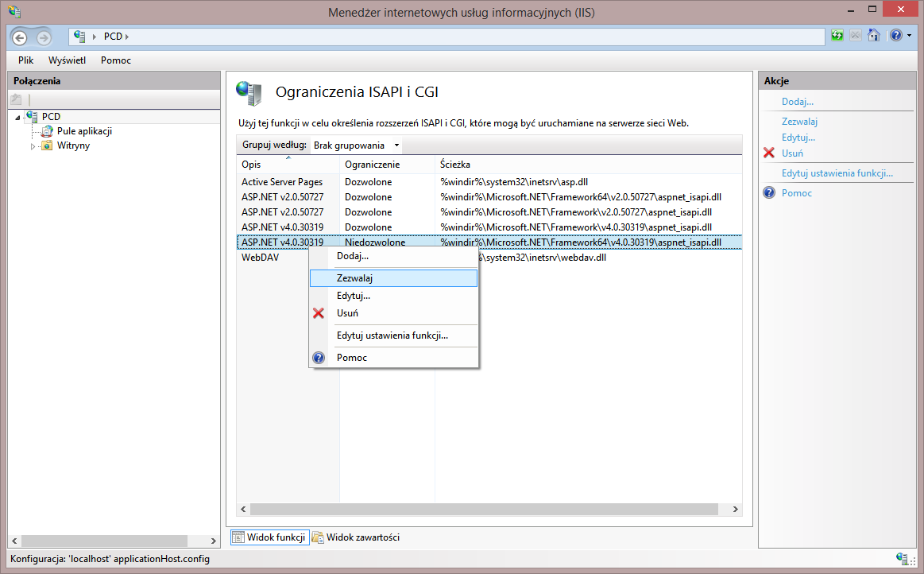Click the red X Usuń icon in Akcje
The width and height of the screenshot is (924, 574).
(769, 153)
